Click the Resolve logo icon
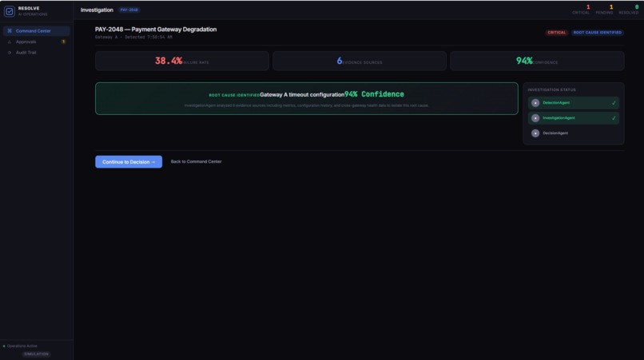 tap(10, 11)
